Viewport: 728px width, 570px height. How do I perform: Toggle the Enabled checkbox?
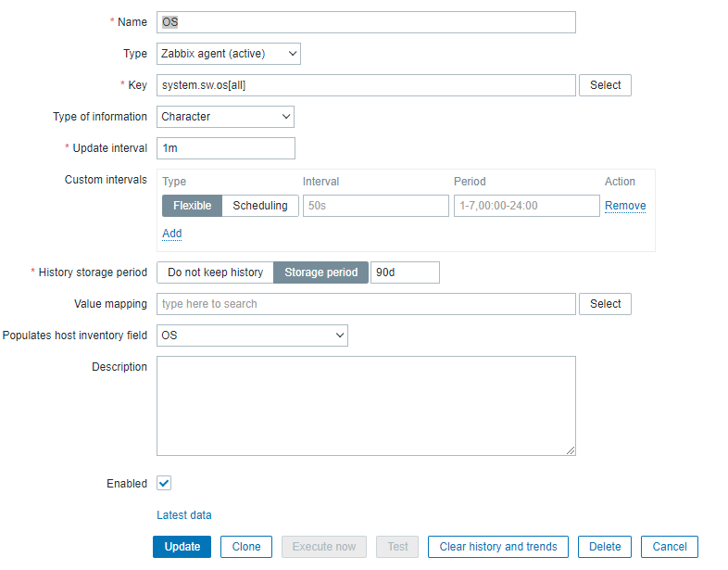coord(164,483)
